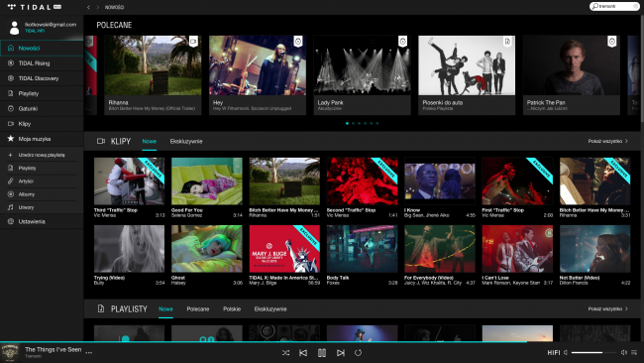Adjust the volume slider
The image size is (644, 363).
click(593, 352)
